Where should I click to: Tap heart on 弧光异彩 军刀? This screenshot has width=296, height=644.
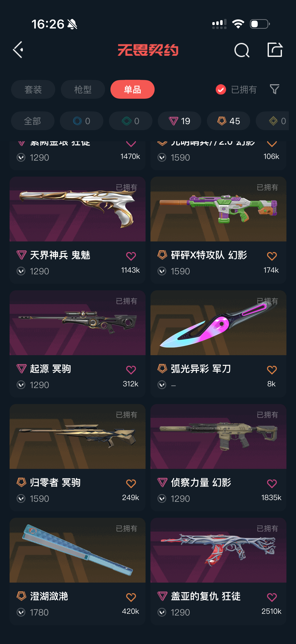(272, 369)
